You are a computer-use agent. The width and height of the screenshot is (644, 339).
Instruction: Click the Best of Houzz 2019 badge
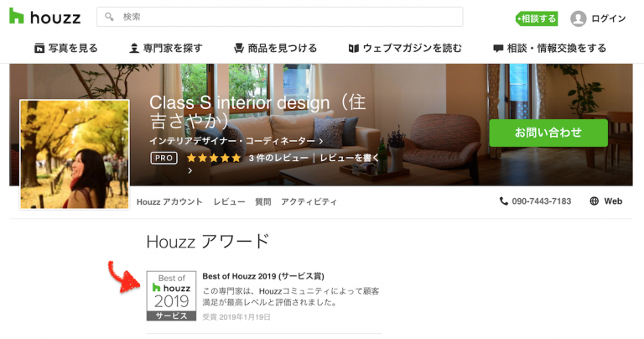tap(172, 295)
